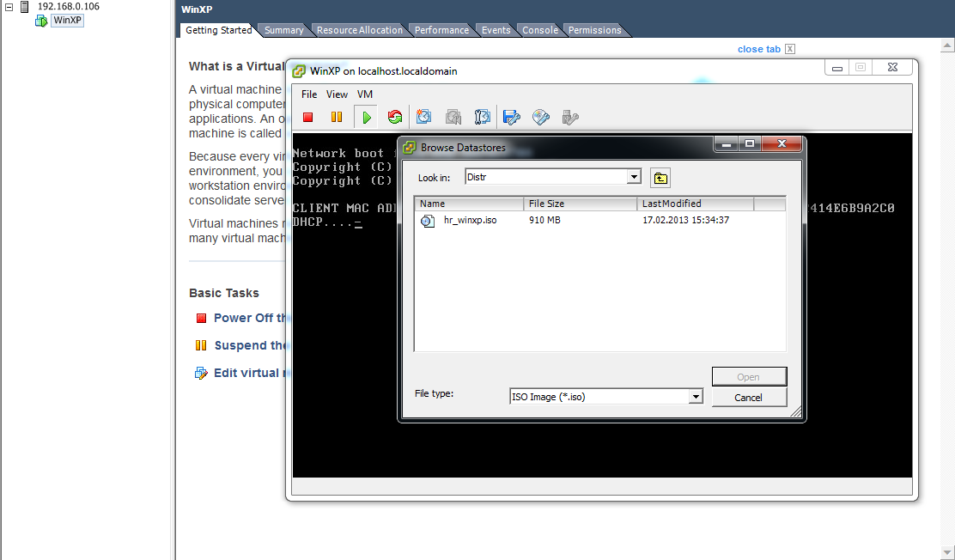
Task: Open the VM menu in console window
Action: (x=364, y=94)
